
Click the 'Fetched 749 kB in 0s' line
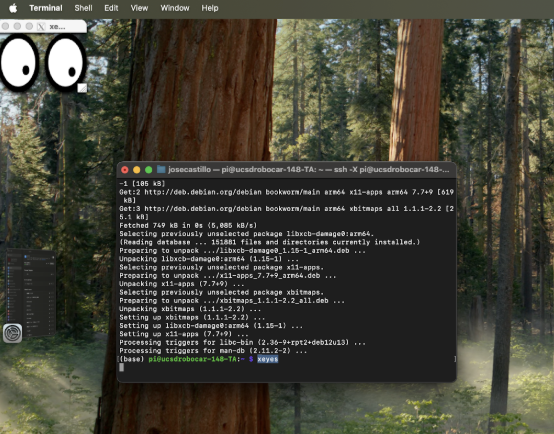click(188, 225)
